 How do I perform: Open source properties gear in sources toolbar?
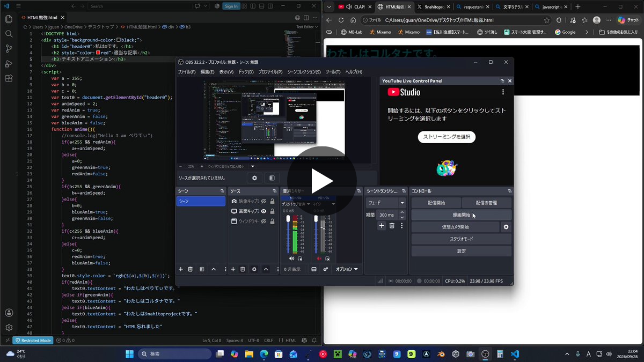click(x=254, y=269)
